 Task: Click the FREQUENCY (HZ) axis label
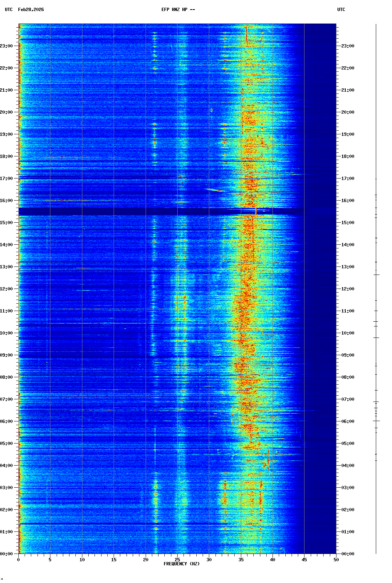pos(182,564)
